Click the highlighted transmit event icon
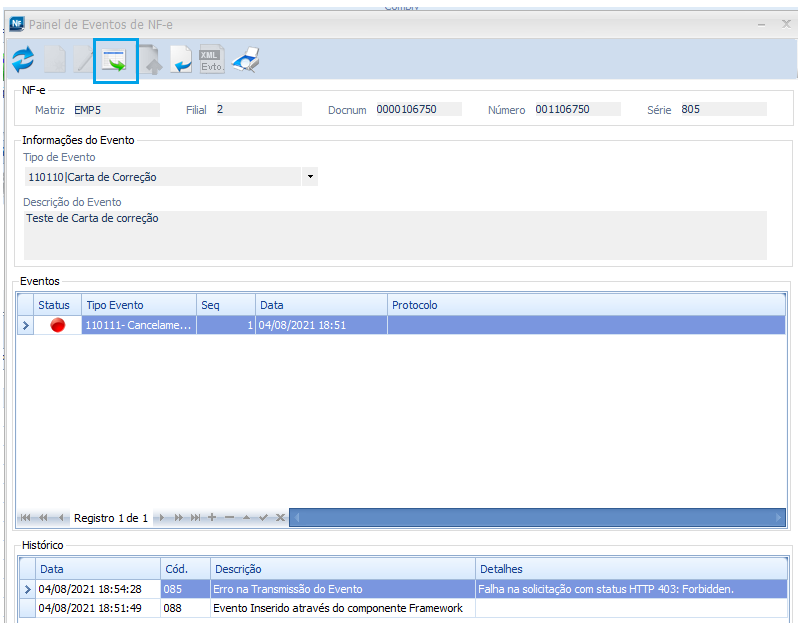Screen dimensions: 801x623 [x=116, y=62]
